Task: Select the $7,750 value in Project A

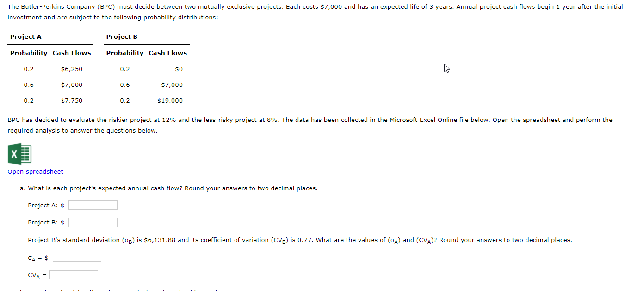Action: coord(72,100)
